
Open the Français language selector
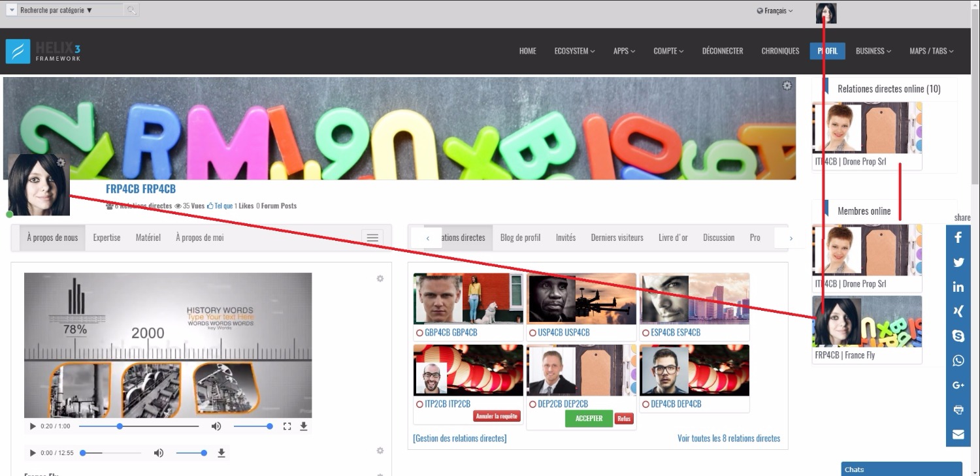tap(775, 11)
